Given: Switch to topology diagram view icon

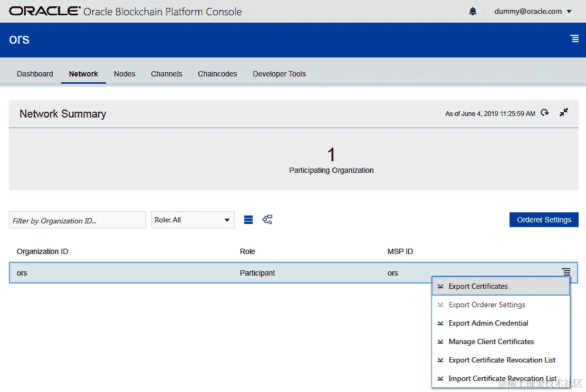Looking at the screenshot, I should (x=267, y=220).
